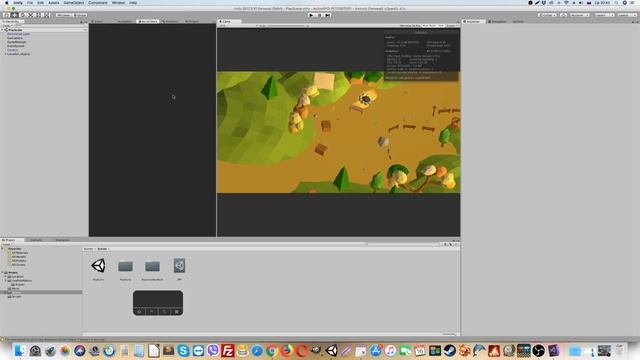This screenshot has width=640, height=360.
Task: Open the Hierarchy Create dropdown
Action: click(6, 26)
